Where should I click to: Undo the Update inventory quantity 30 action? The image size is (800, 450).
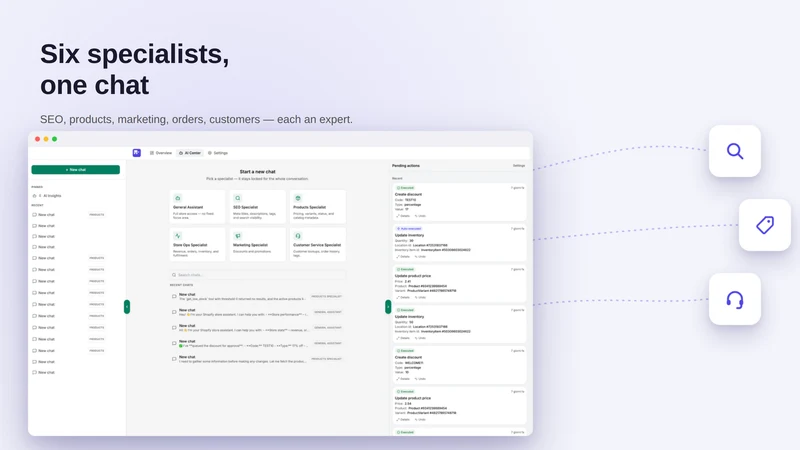point(420,257)
